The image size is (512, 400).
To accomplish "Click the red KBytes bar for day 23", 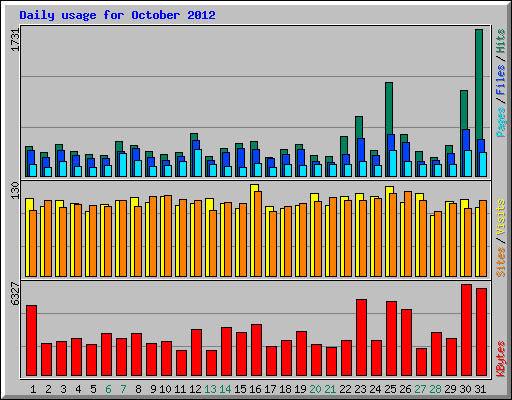I will pyautogui.click(x=361, y=337).
